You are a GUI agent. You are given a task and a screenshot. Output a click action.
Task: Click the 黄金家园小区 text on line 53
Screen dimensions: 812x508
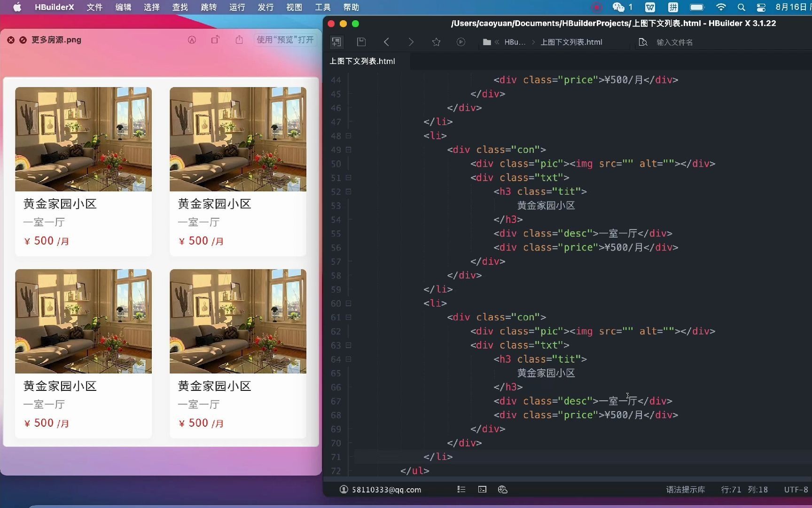546,206
